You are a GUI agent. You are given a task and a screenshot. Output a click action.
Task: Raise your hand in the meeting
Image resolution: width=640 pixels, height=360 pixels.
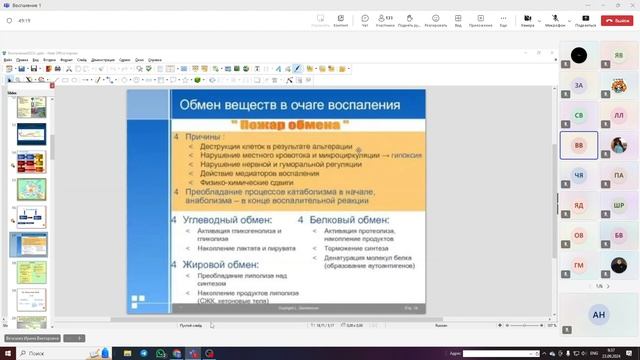(x=409, y=20)
